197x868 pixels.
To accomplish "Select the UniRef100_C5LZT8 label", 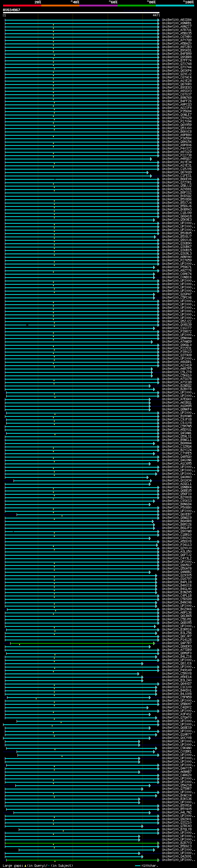I will (177, 372).
